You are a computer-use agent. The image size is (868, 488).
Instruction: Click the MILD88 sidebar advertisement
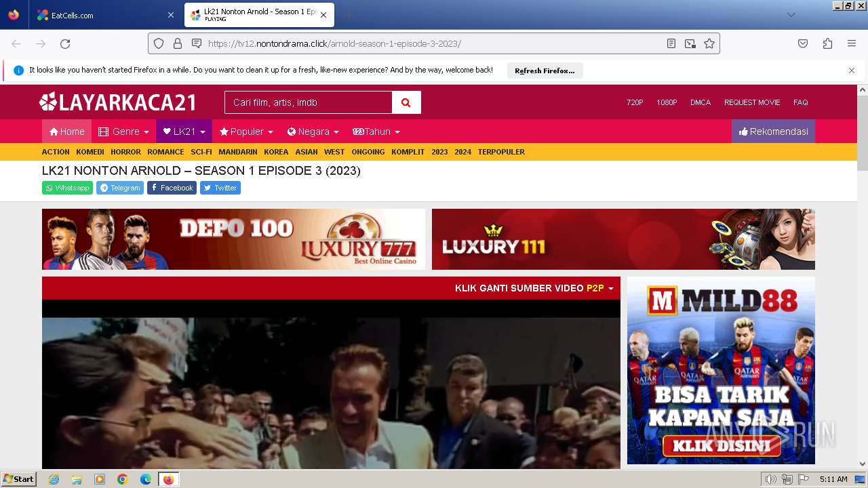[x=721, y=370]
